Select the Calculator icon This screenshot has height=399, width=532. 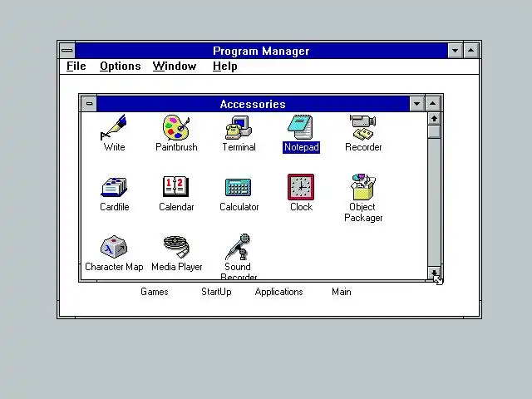coord(239,187)
